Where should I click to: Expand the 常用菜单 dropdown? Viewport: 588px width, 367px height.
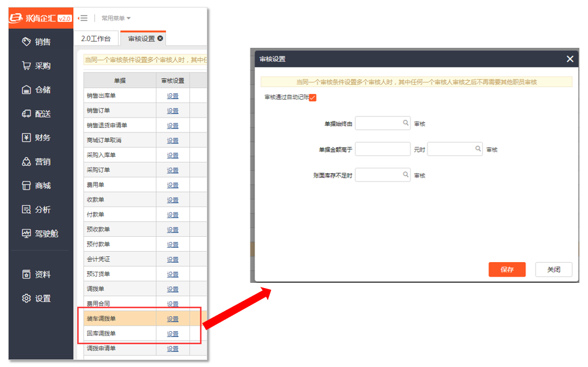(116, 18)
